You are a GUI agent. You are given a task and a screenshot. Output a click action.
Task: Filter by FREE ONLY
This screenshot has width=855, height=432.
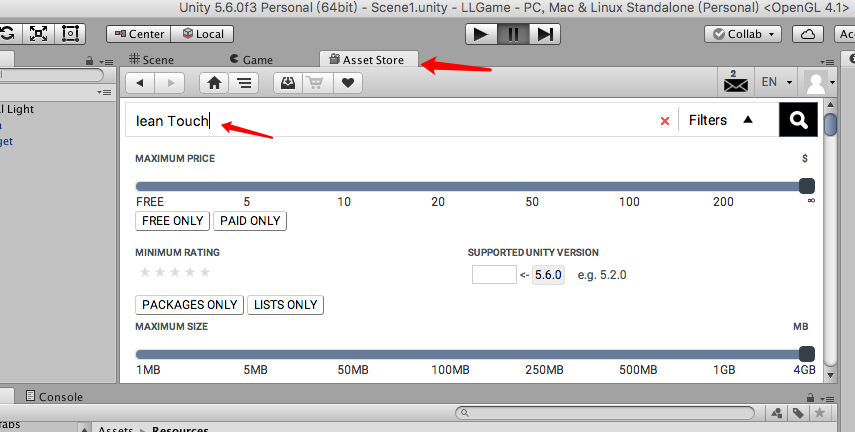coord(172,221)
